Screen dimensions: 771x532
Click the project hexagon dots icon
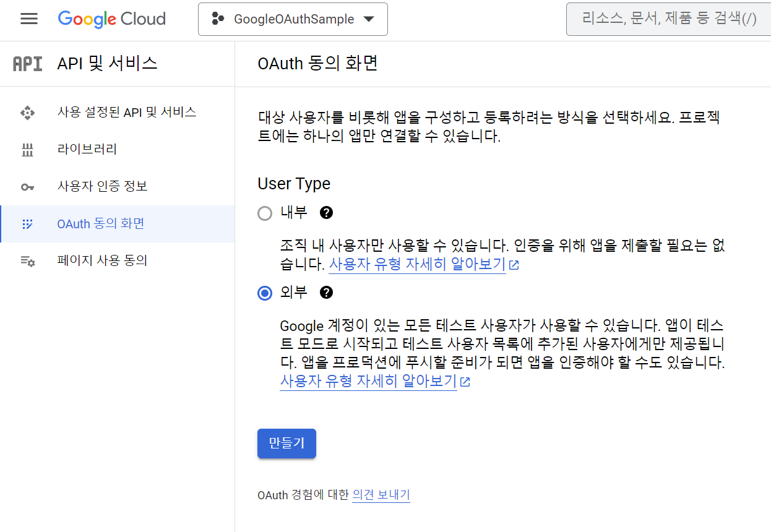pos(218,19)
